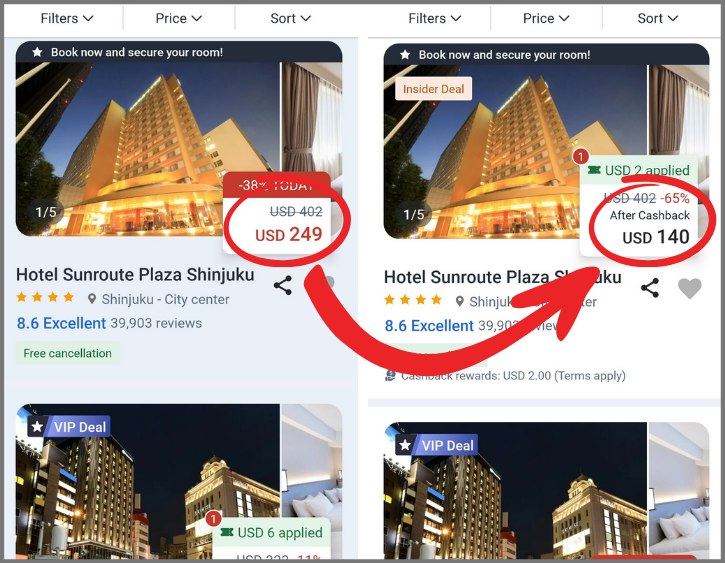Screen dimensions: 725x563
Task: Open 8.6 Excellent reviews on left listing
Action: 109,323
